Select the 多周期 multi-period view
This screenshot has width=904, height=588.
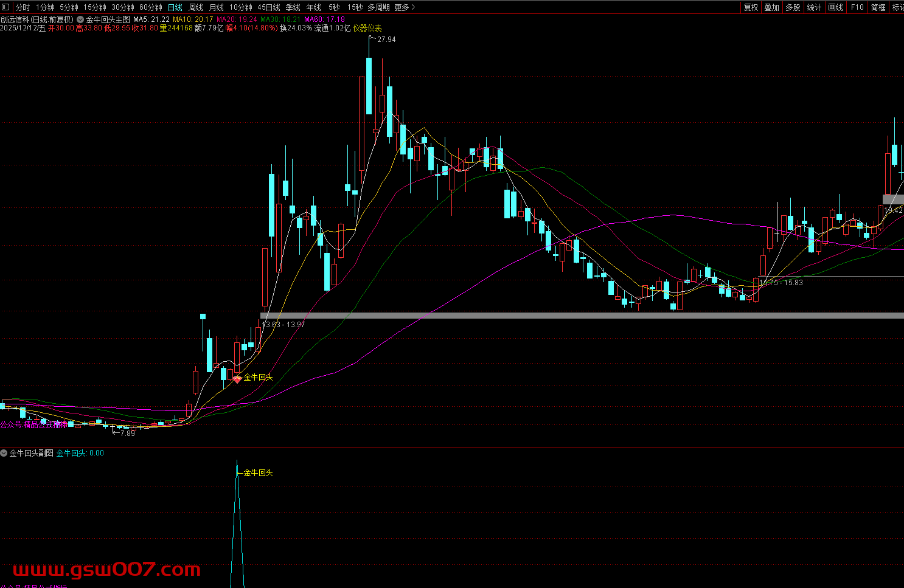click(x=378, y=7)
